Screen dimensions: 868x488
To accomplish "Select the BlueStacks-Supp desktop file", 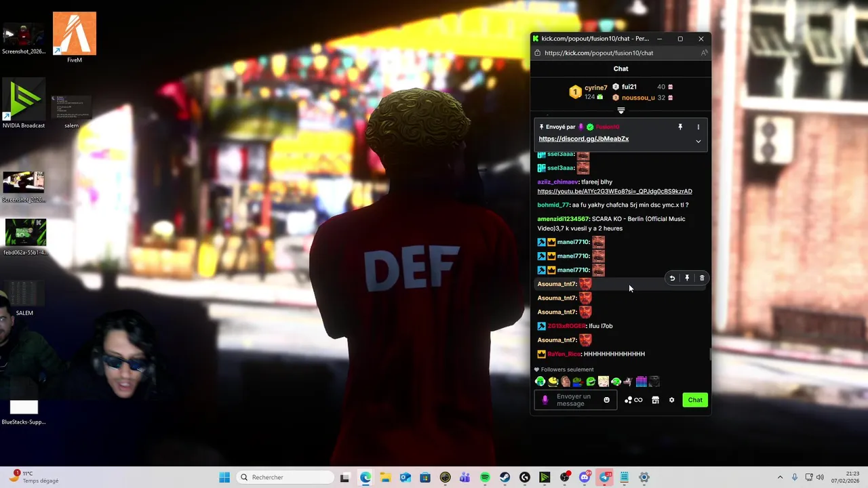I will click(x=24, y=412).
